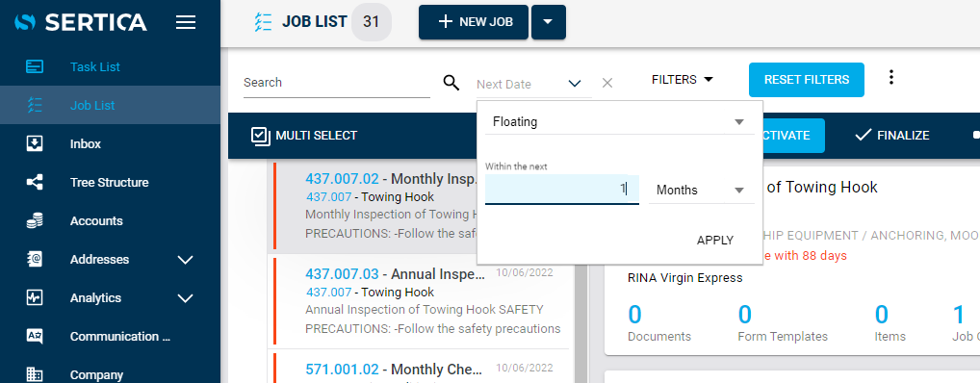Open the three-dot more options menu
This screenshot has width=980, height=383.
[891, 78]
